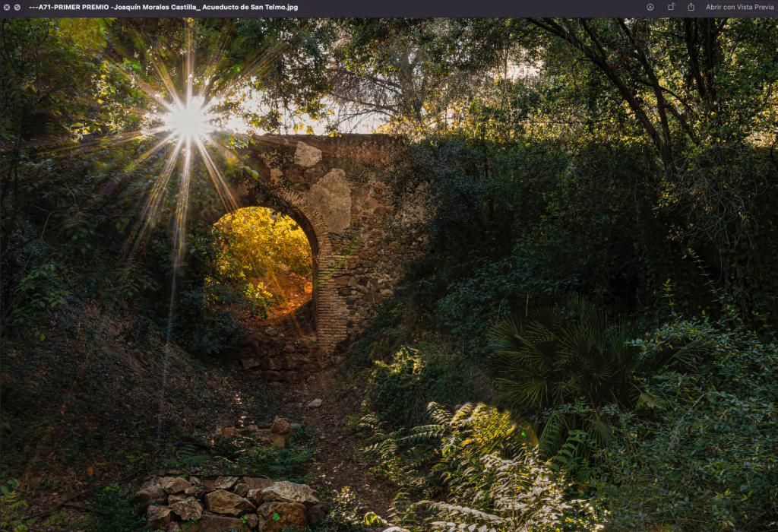Click 'Abrir con Vista Previa' button
This screenshot has height=532, width=778.
pos(739,7)
